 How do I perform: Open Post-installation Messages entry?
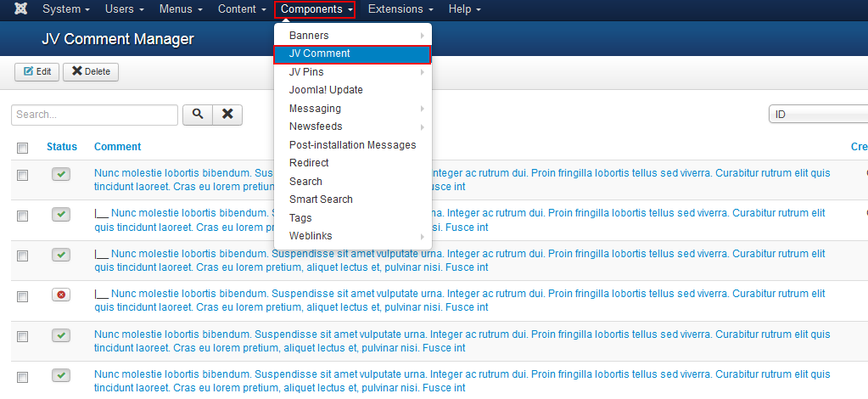pyautogui.click(x=353, y=145)
